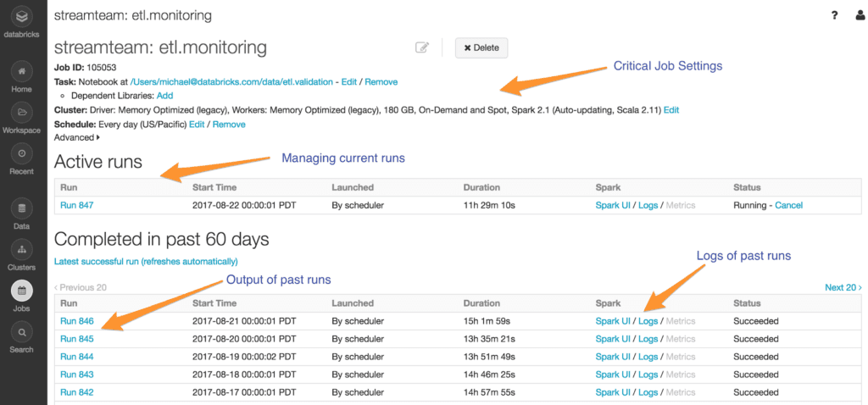Screen dimensions: 868x405
Task: Select the Jobs sidebar icon
Action: click(x=22, y=291)
